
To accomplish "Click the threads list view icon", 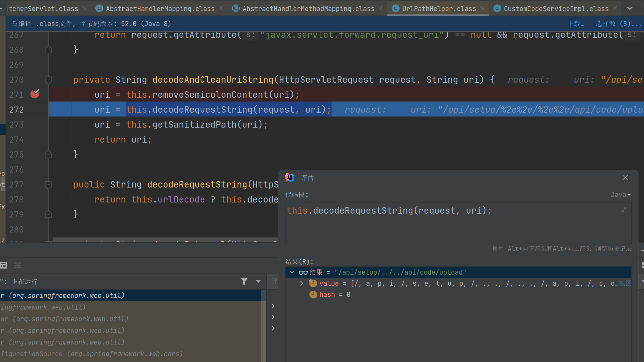I will (x=18, y=265).
